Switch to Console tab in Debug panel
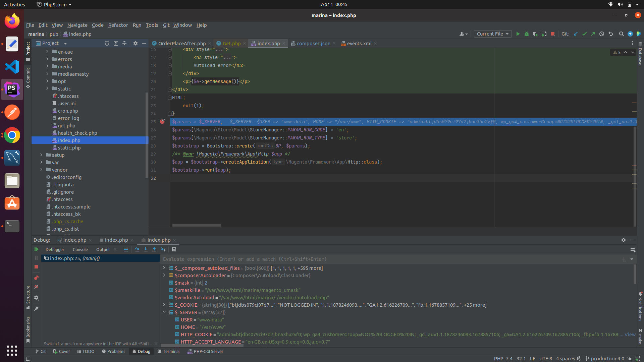644x362 pixels. tap(80, 249)
